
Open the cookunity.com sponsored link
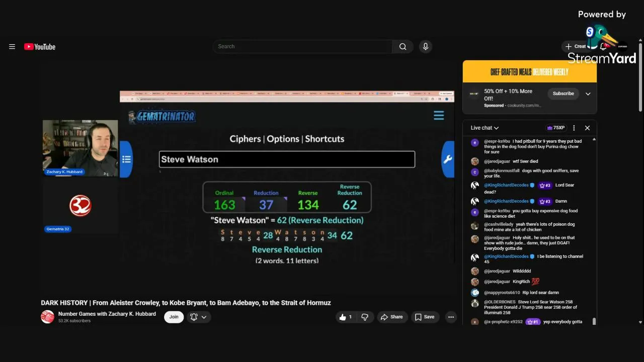pos(524,106)
